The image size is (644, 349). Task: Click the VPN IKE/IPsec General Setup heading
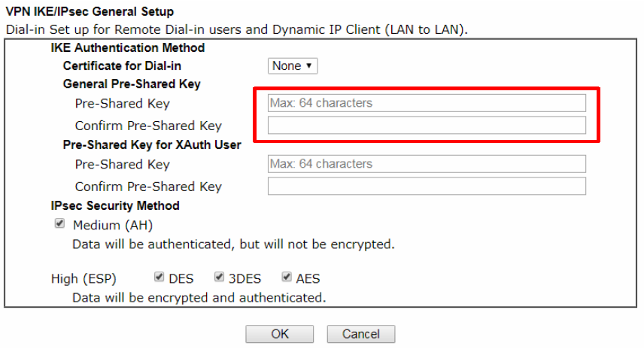click(90, 12)
